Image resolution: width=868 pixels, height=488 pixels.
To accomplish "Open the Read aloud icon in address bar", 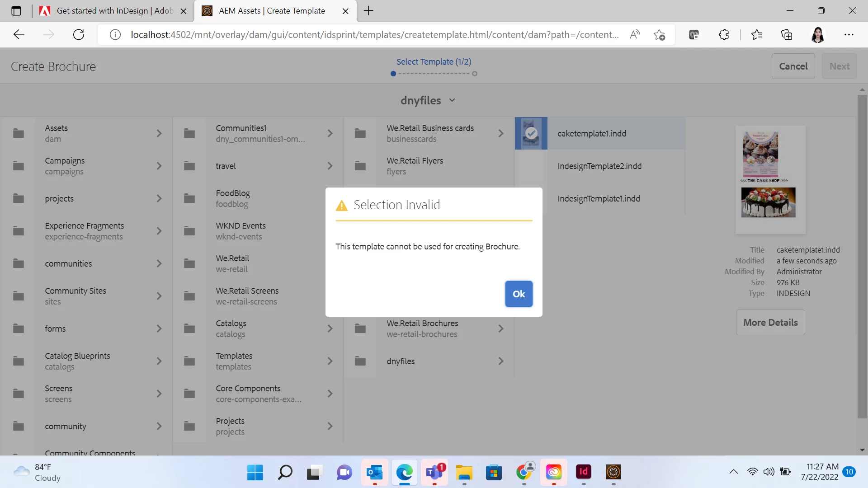I will [635, 35].
